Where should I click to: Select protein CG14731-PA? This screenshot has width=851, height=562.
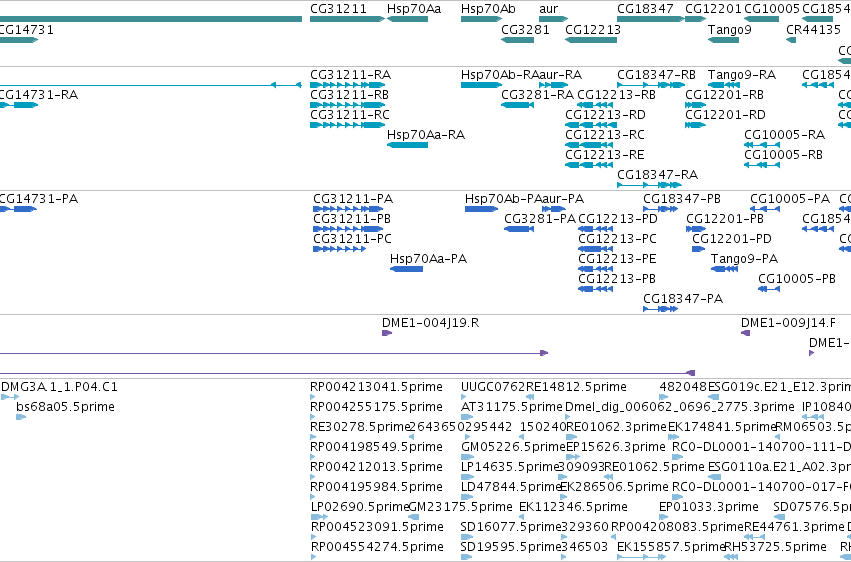18,209
